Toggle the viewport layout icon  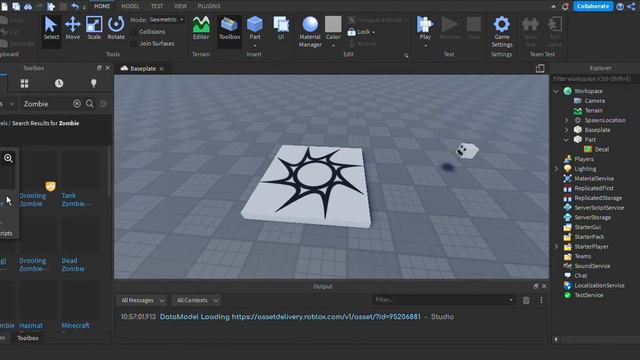(540, 69)
